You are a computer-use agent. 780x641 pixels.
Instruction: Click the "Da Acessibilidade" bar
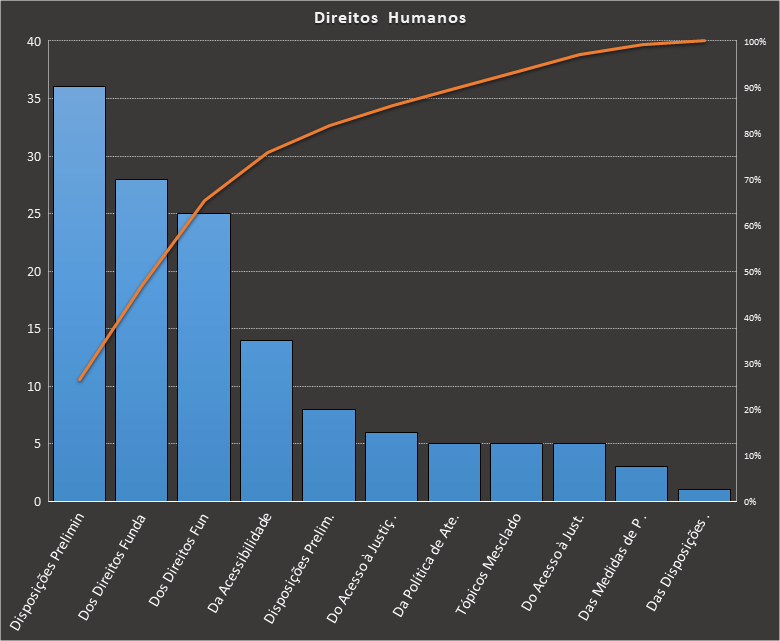click(266, 420)
